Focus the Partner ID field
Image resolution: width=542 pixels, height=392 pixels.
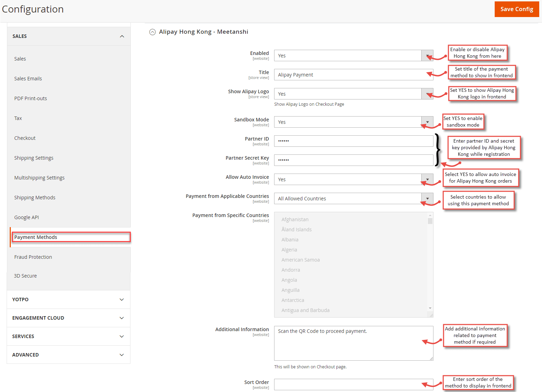[x=353, y=141]
